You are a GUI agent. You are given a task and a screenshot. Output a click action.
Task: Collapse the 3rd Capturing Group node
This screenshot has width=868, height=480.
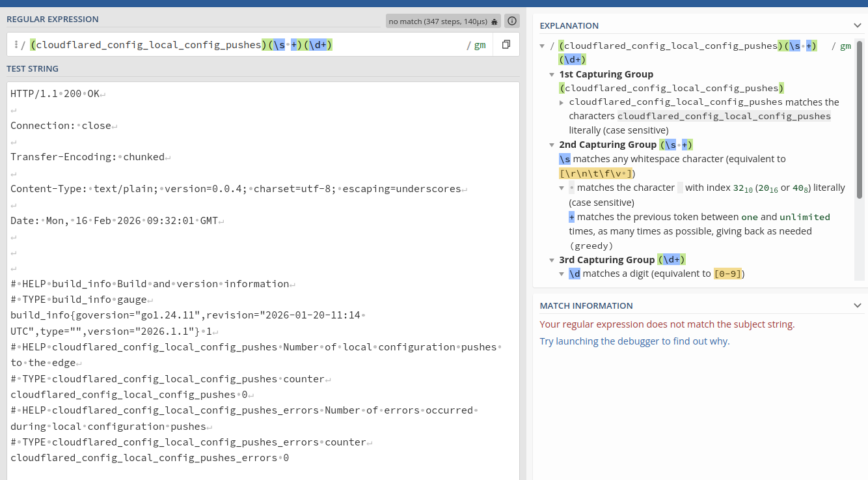pyautogui.click(x=552, y=260)
